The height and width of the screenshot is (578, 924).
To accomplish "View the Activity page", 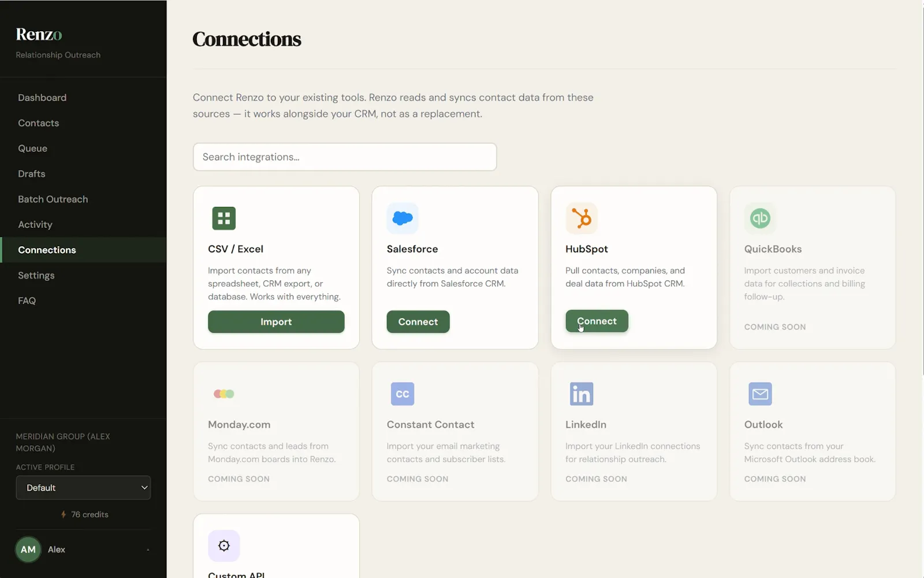I will coord(83,225).
